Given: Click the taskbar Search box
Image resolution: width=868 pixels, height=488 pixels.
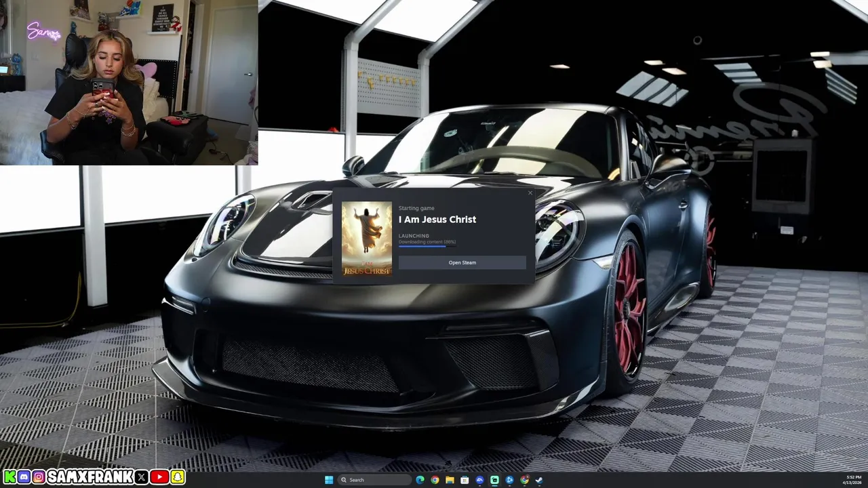Looking at the screenshot, I should (x=374, y=480).
